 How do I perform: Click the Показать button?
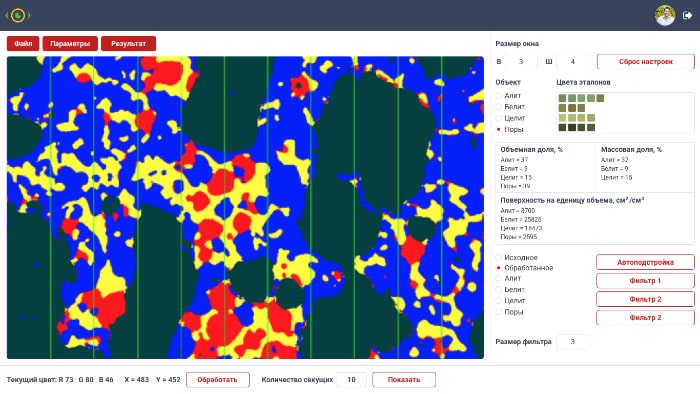point(404,380)
